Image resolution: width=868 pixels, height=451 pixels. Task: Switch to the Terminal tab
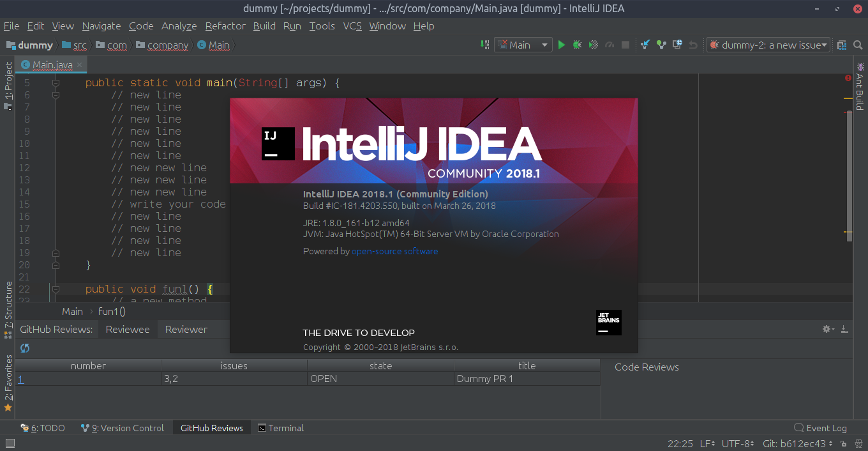tap(281, 428)
